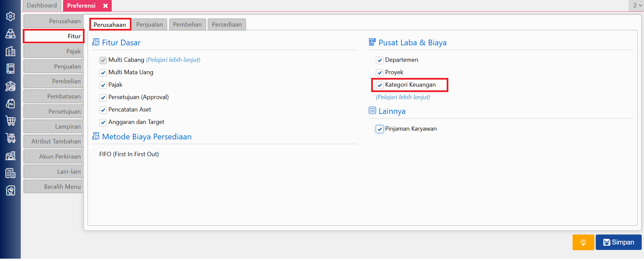Open the shopping cart sidebar icon
Screen dimensions: 644x261
[x=10, y=121]
